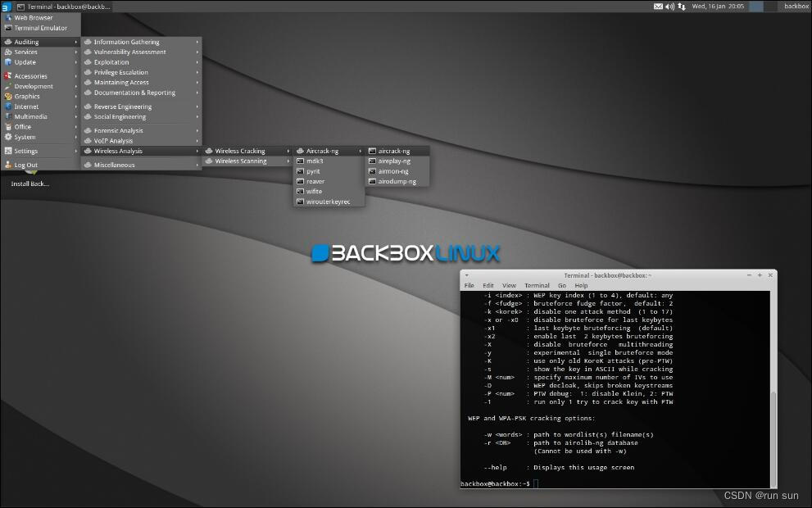Image resolution: width=812 pixels, height=508 pixels.
Task: Open Miscellaneous menu entry
Action: click(x=142, y=165)
